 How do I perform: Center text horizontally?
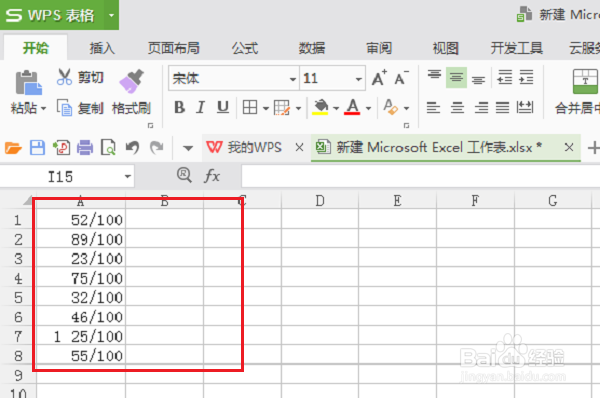pyautogui.click(x=457, y=108)
